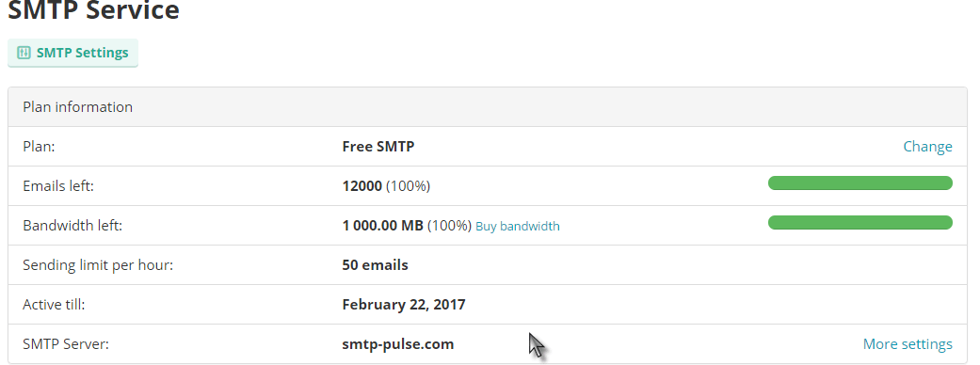Click the 1 000.00 MB bandwidth value
Viewport: 980px width, 365px height.
pyautogui.click(x=382, y=225)
